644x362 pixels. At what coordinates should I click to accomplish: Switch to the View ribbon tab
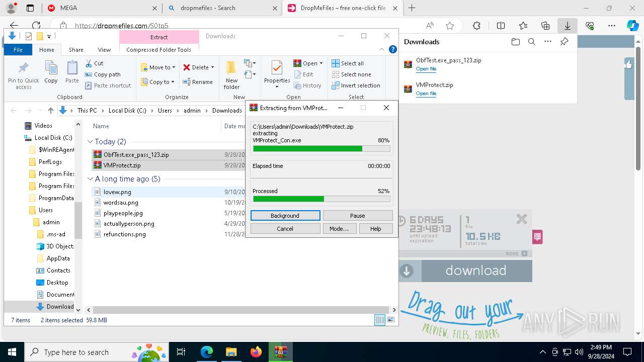point(104,50)
